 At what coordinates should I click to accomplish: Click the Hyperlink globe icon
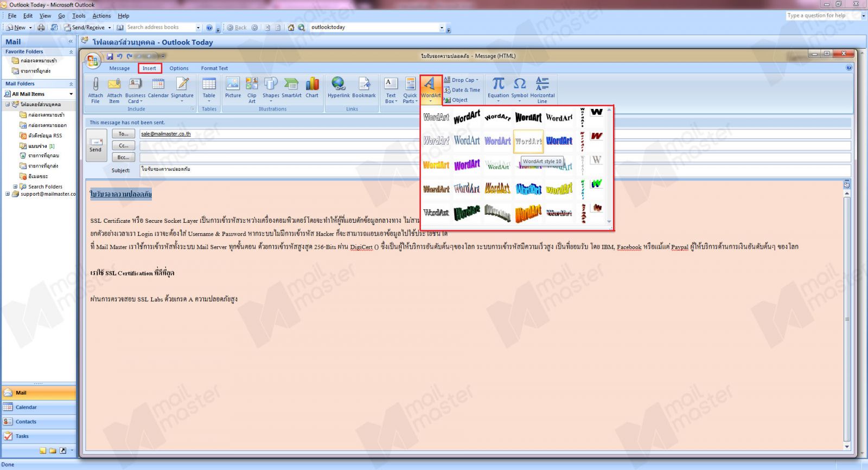(339, 88)
